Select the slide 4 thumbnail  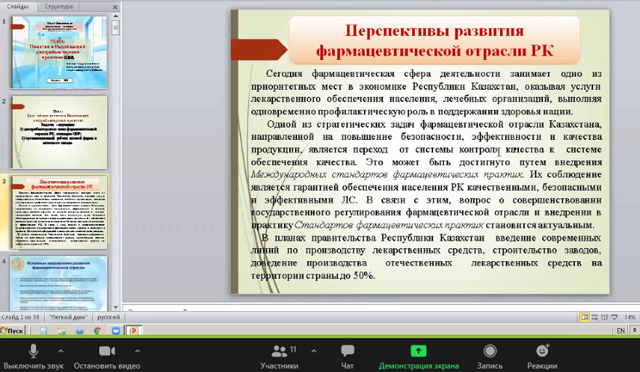pos(59,283)
